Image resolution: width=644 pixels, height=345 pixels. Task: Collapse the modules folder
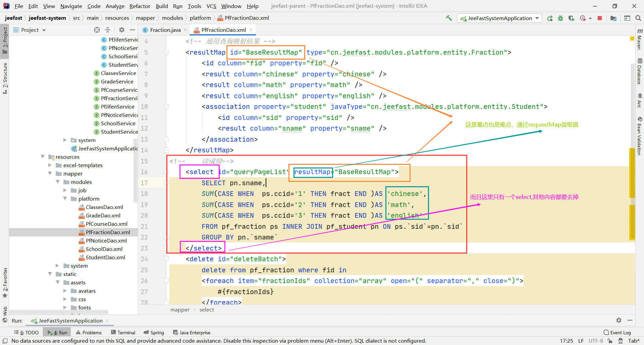tap(58, 182)
